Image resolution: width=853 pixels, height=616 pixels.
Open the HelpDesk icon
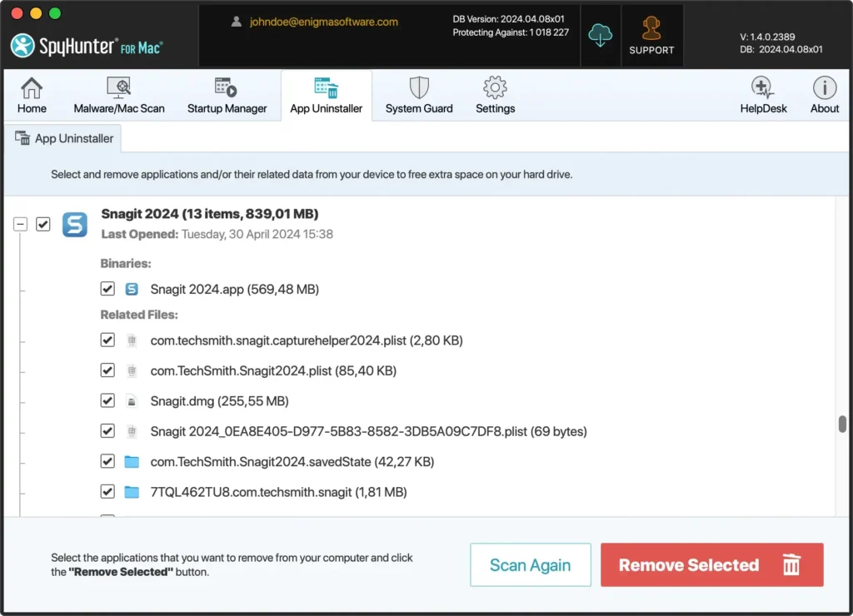click(763, 87)
